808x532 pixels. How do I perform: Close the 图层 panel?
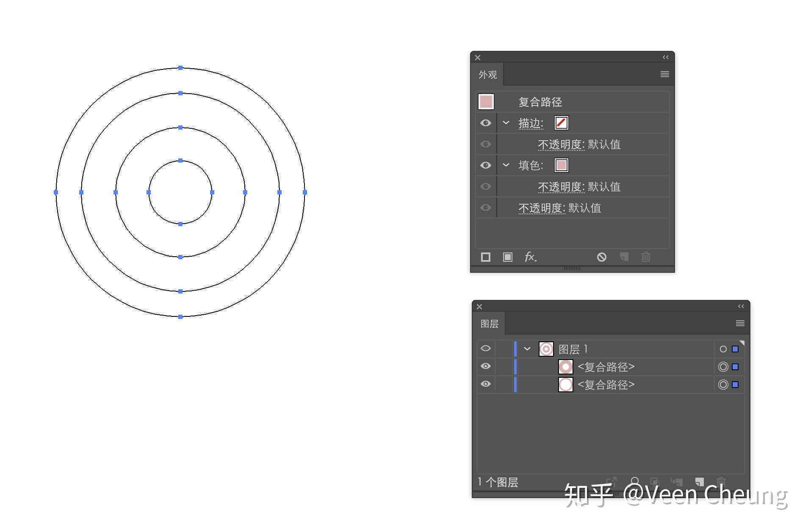point(479,307)
